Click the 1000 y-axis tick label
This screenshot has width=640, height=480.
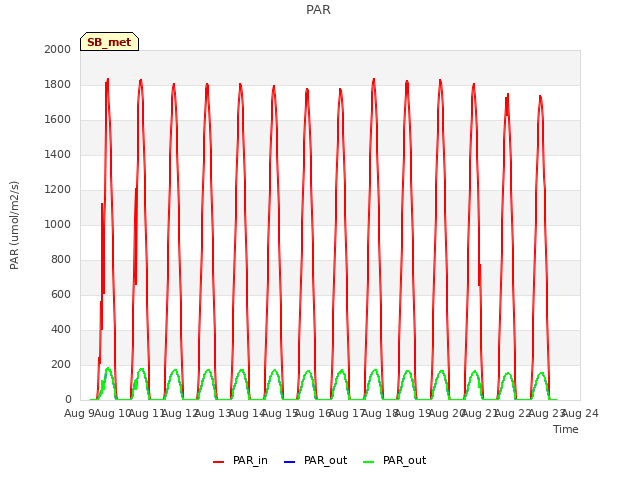(58, 224)
